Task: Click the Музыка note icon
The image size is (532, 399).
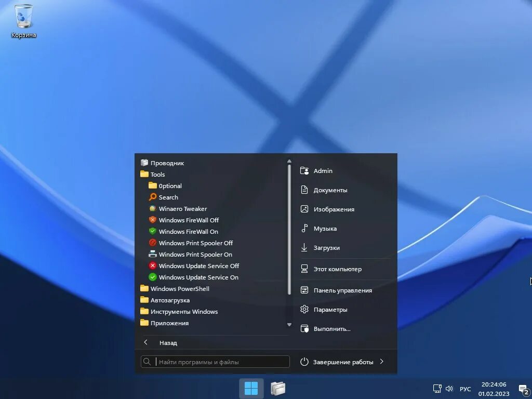Action: (x=304, y=229)
